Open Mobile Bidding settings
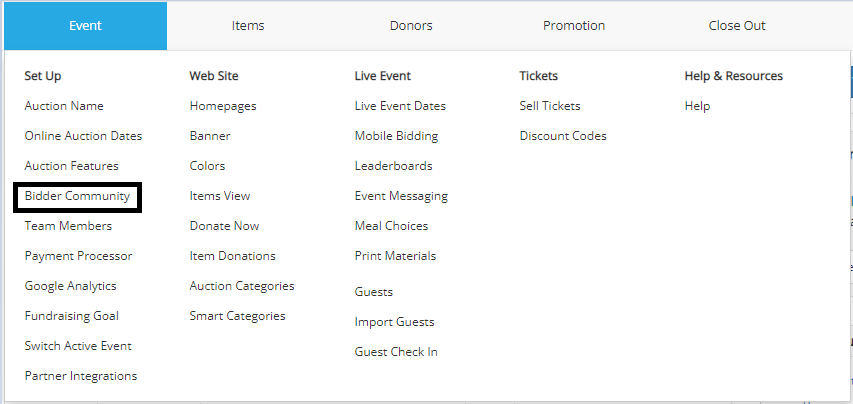Screen dimensions: 853x404 [x=396, y=136]
